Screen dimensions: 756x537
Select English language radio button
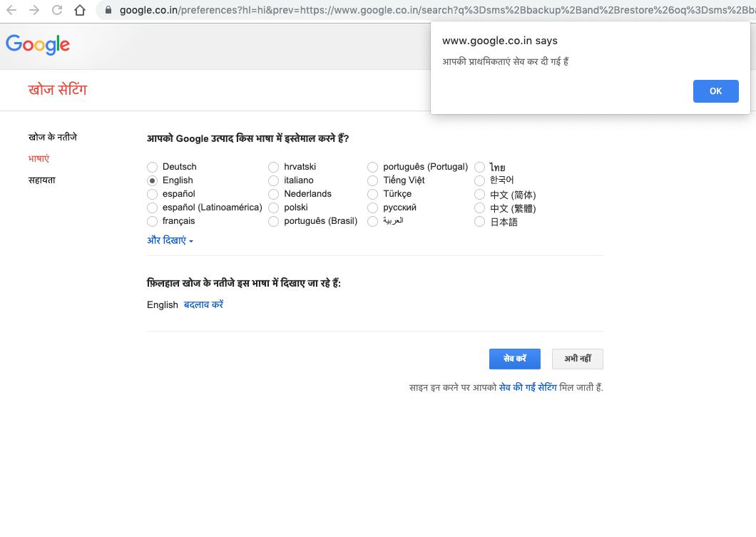(x=153, y=180)
